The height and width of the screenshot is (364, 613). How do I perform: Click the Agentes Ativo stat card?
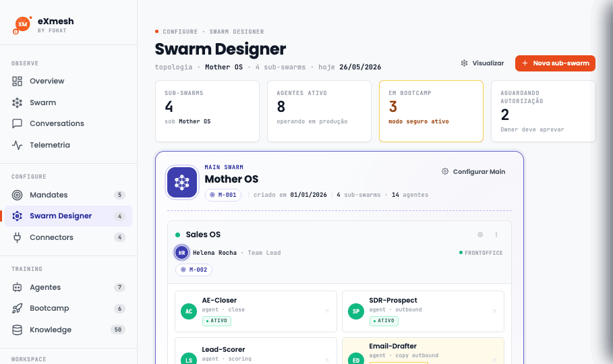click(320, 111)
